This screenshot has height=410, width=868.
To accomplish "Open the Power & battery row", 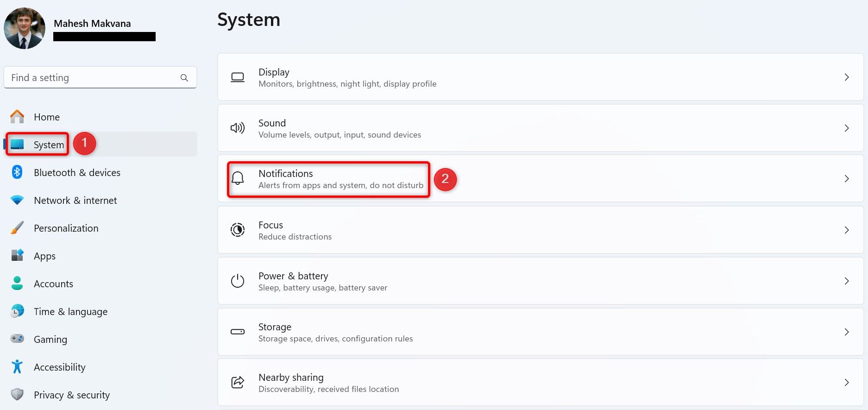I will click(x=541, y=281).
